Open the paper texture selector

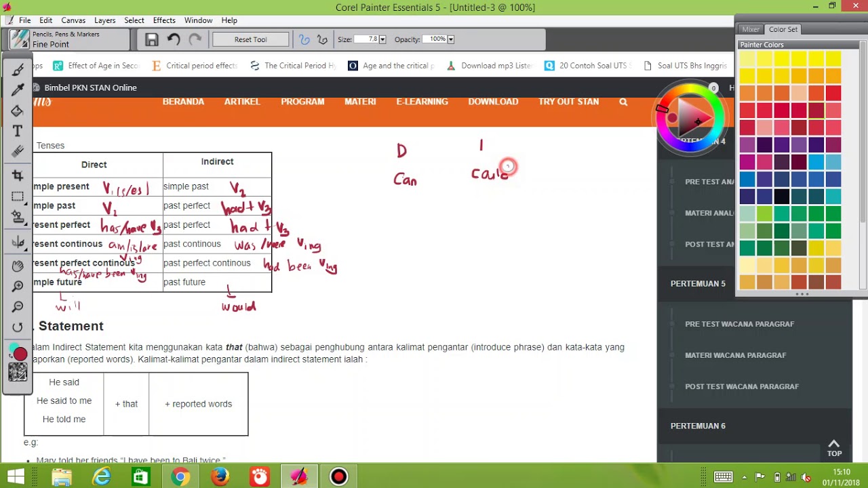pos(18,372)
